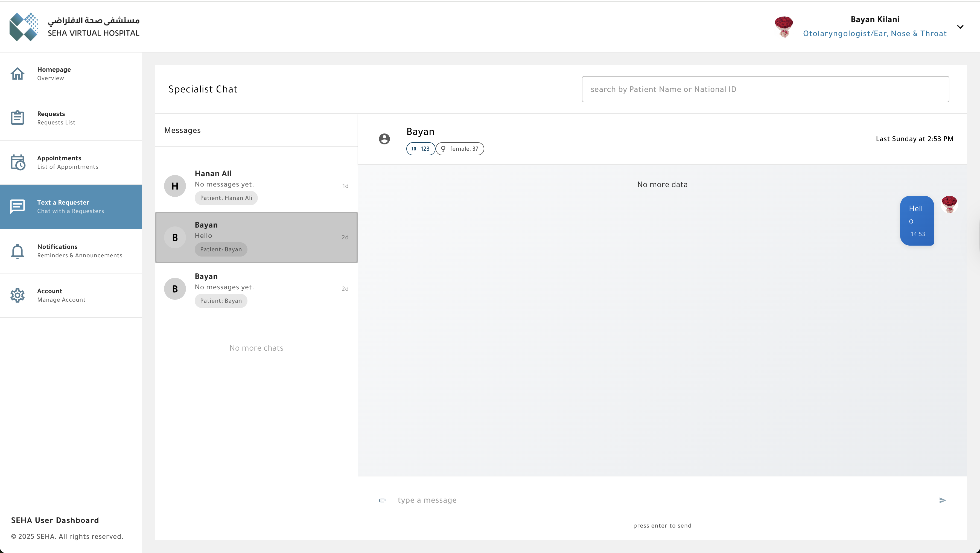
Task: Click patient profile avatar icon beside Bayan
Action: click(384, 139)
